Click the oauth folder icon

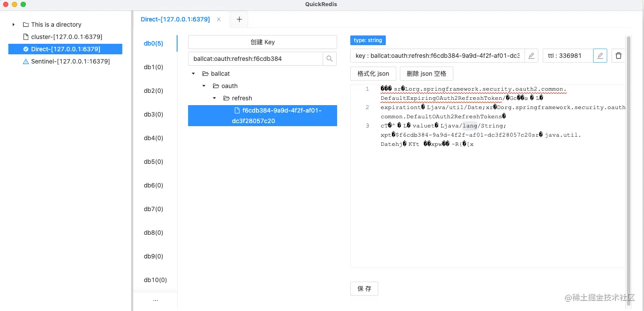pos(216,86)
